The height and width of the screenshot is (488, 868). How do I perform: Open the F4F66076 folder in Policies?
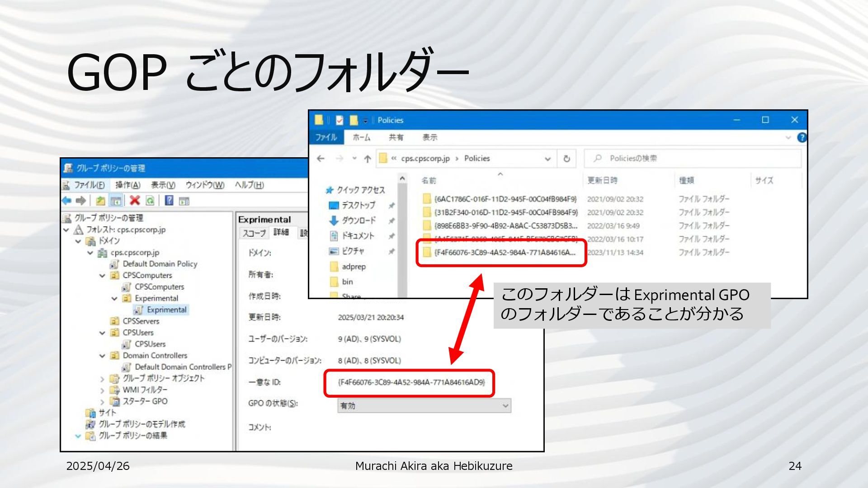504,253
